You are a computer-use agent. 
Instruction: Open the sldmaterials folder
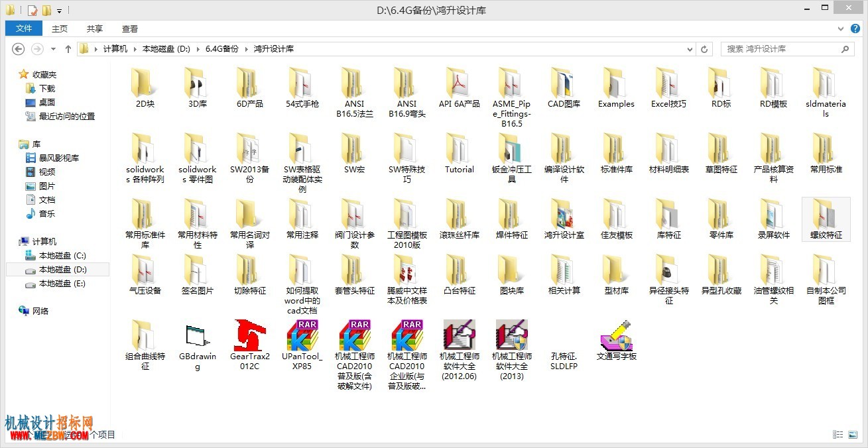[x=826, y=83]
